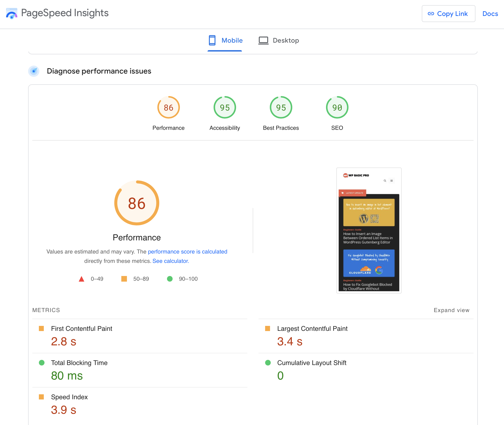Click the Accessibility label under the gauge
Viewport: 504px width, 425px height.
225,128
